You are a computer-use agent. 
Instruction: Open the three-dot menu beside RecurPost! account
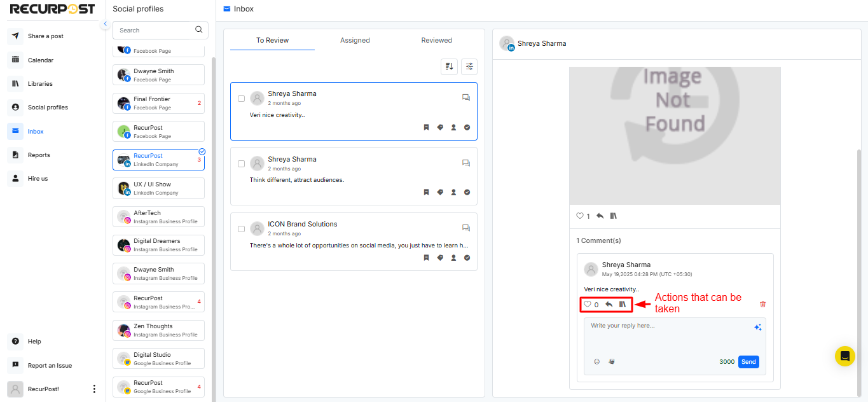94,389
